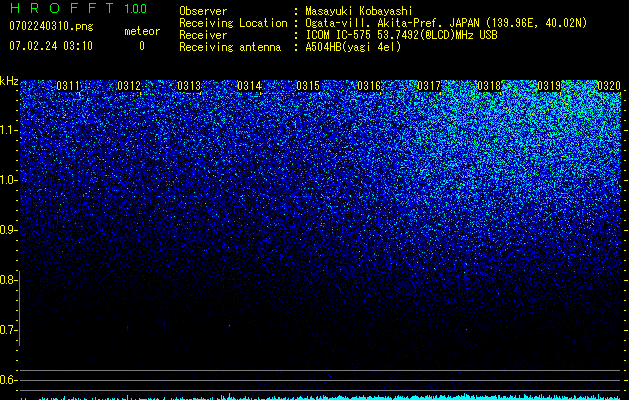Click the meteor count value 0
Image resolution: width=629 pixels, height=400 pixels.
point(142,46)
